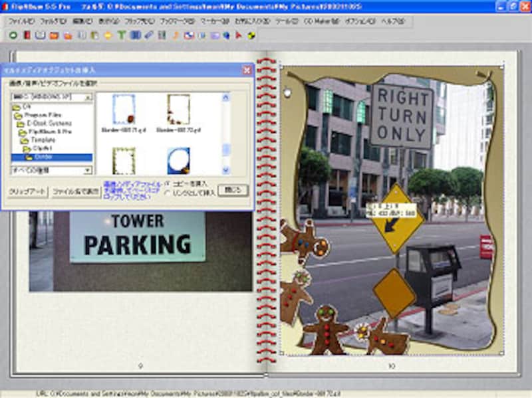Open the ファイル menu
The height and width of the screenshot is (398, 532).
tap(21, 21)
